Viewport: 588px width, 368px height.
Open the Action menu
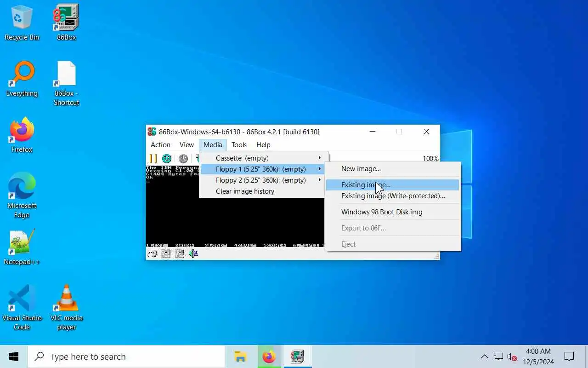tap(160, 145)
